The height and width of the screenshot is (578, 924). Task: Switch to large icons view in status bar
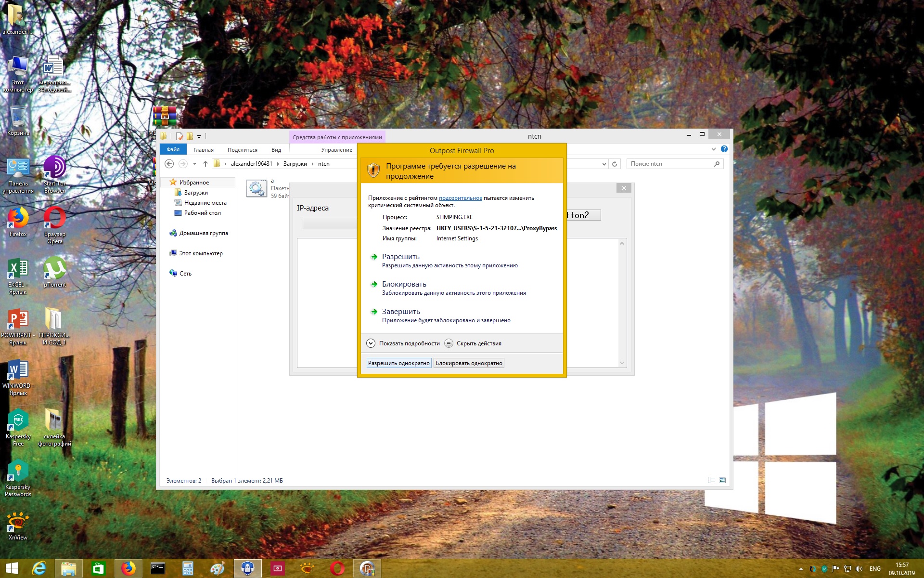coord(722,480)
